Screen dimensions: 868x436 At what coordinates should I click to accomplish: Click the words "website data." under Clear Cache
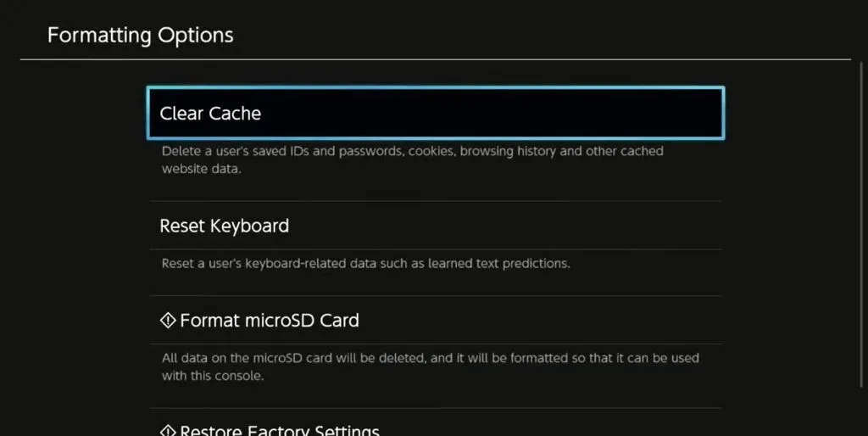(x=202, y=169)
